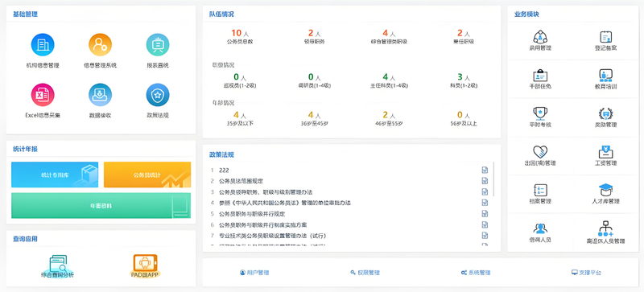Open the blue 统计专用库 banner

pyautogui.click(x=55, y=175)
